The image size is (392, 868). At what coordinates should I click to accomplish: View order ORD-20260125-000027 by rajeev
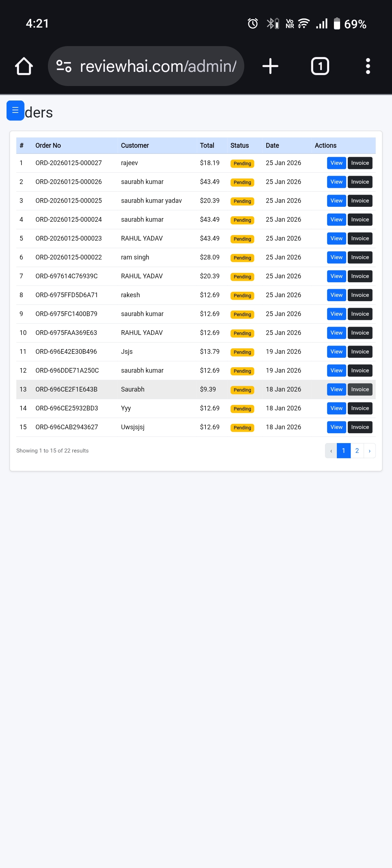tap(336, 163)
